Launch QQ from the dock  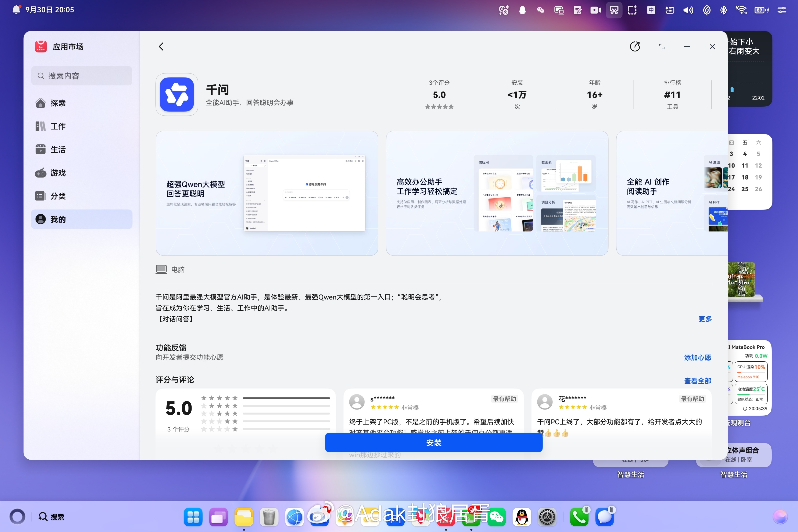(522, 517)
